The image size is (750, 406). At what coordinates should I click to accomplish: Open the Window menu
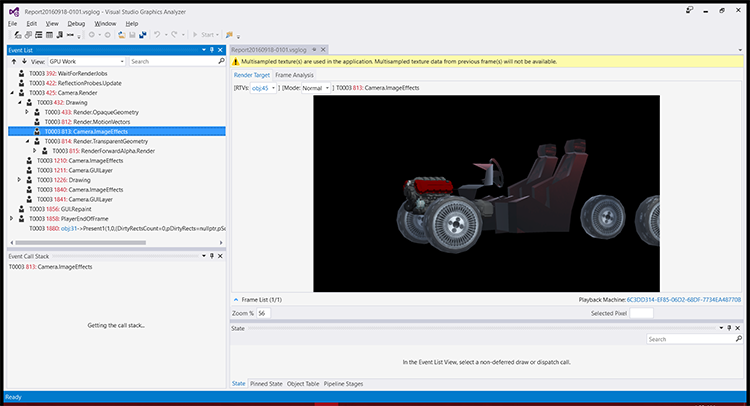coord(105,23)
